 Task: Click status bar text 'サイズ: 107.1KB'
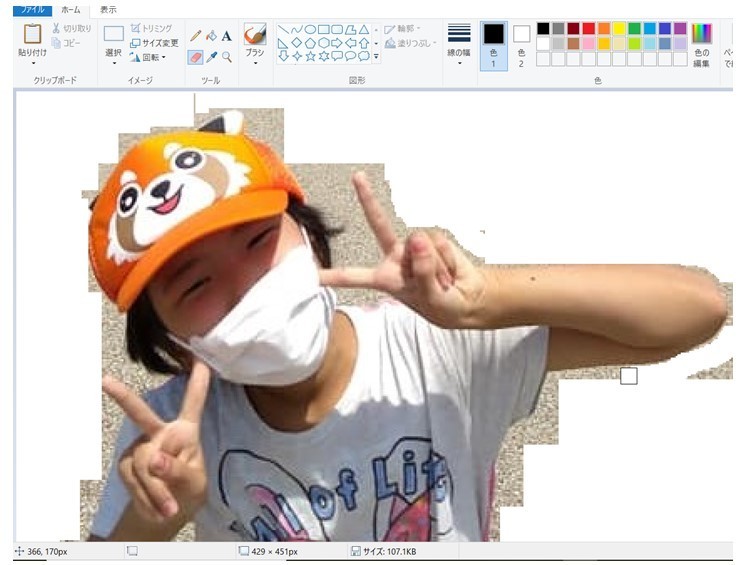389,552
